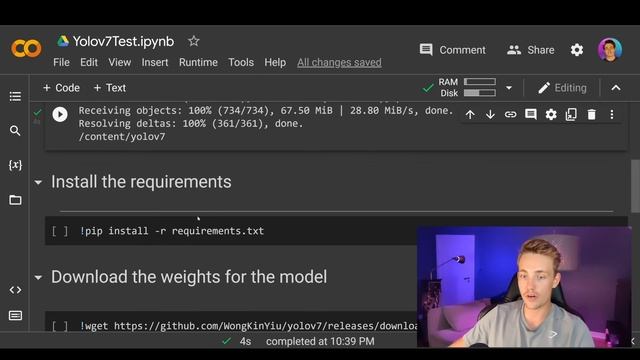This screenshot has height=360, width=640.
Task: Open more cell actions menu
Action: [611, 115]
